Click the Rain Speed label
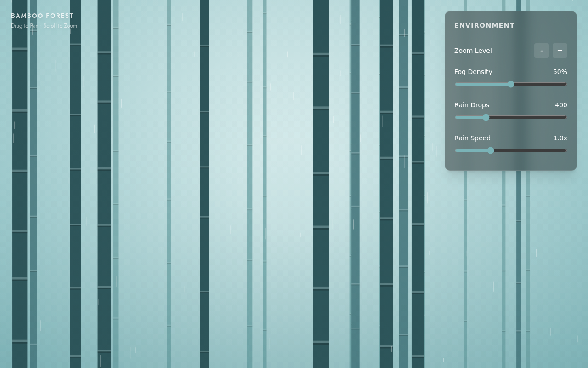588x368 pixels. (472, 138)
